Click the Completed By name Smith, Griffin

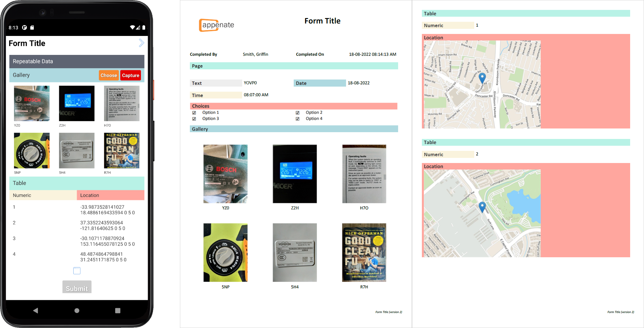(256, 54)
